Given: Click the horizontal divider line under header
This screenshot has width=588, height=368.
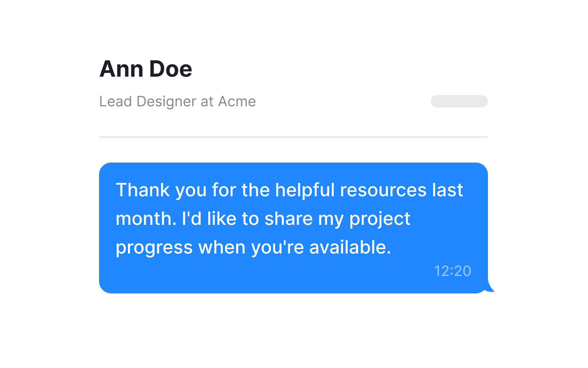Looking at the screenshot, I should click(x=293, y=137).
